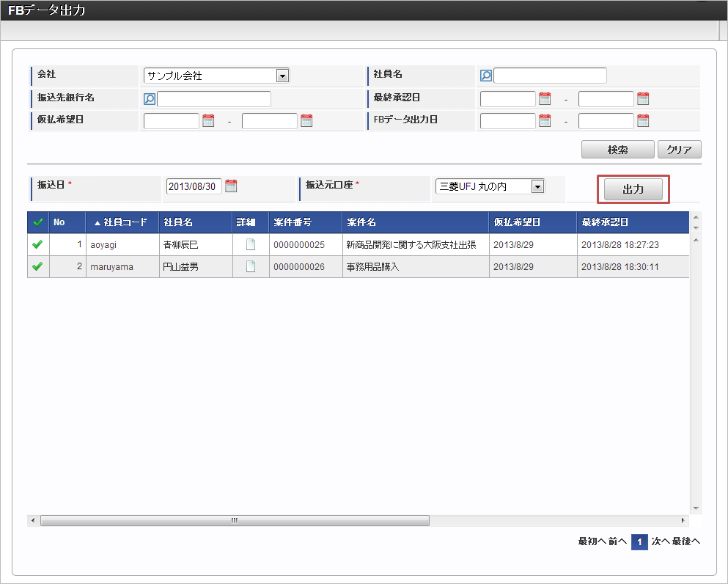Expand the transfer source account dropdown
728x584 pixels.
pos(537,186)
